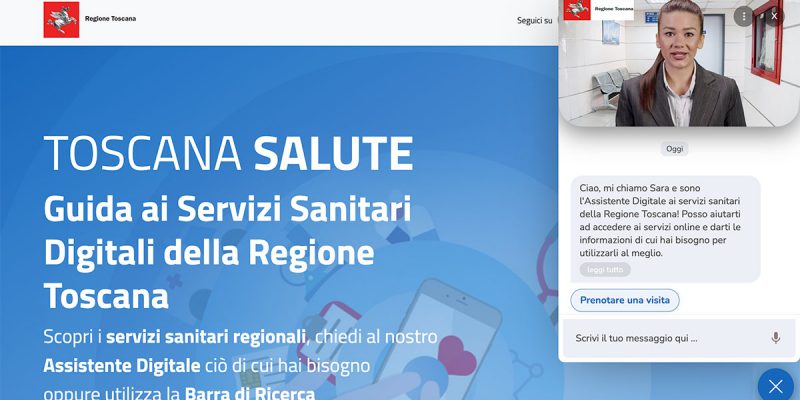Click the 'Regione Toscana' header text link
This screenshot has width=800, height=400.
(110, 19)
